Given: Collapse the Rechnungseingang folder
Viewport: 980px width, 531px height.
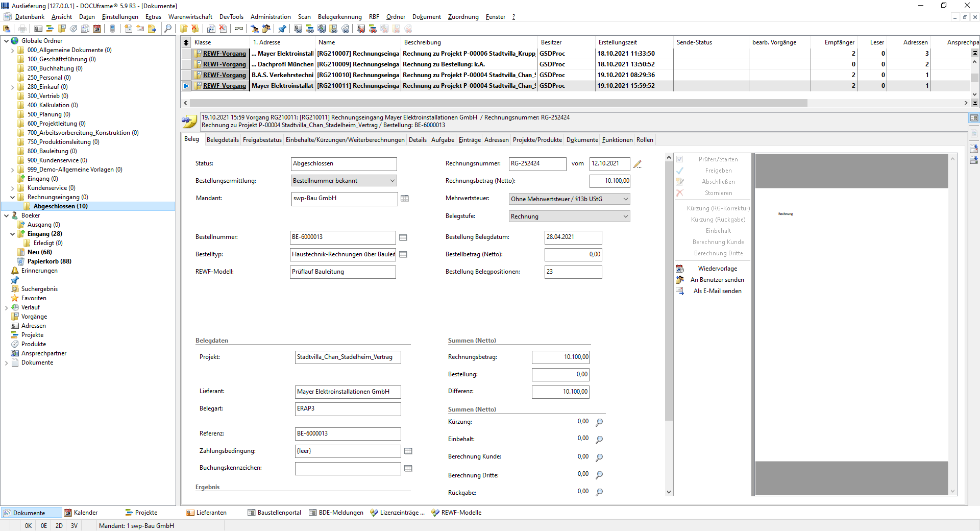Looking at the screenshot, I should point(12,197).
